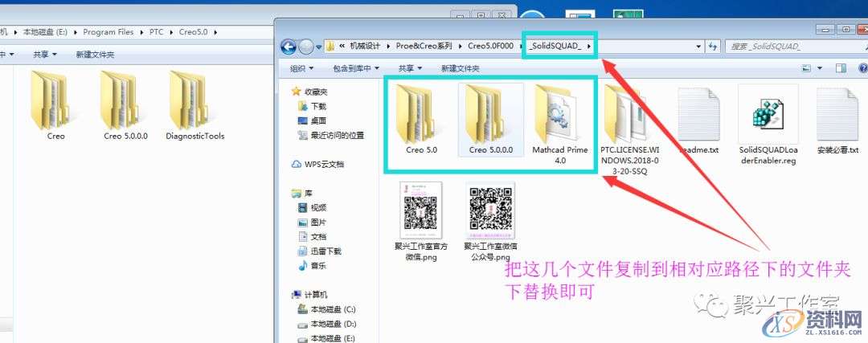Screen dimensions: 868x343
Task: Select Proe&Creo系列 in the address breadcrumb
Action: click(424, 47)
